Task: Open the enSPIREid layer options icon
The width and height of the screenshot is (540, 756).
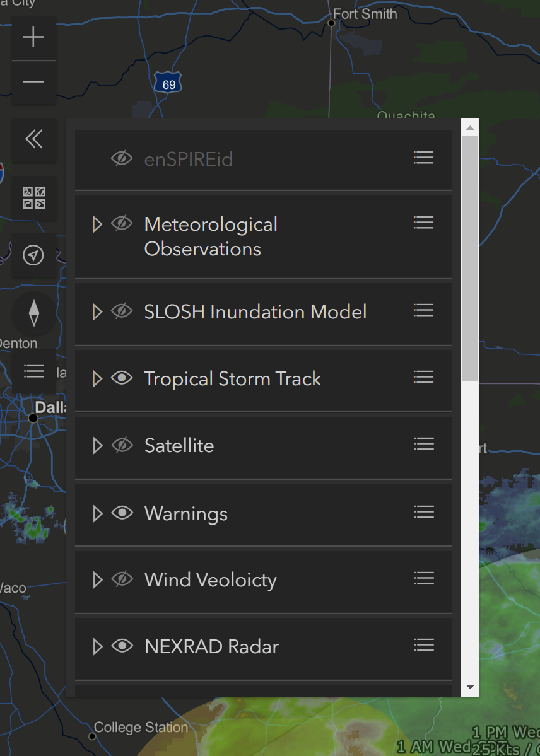Action: (423, 158)
